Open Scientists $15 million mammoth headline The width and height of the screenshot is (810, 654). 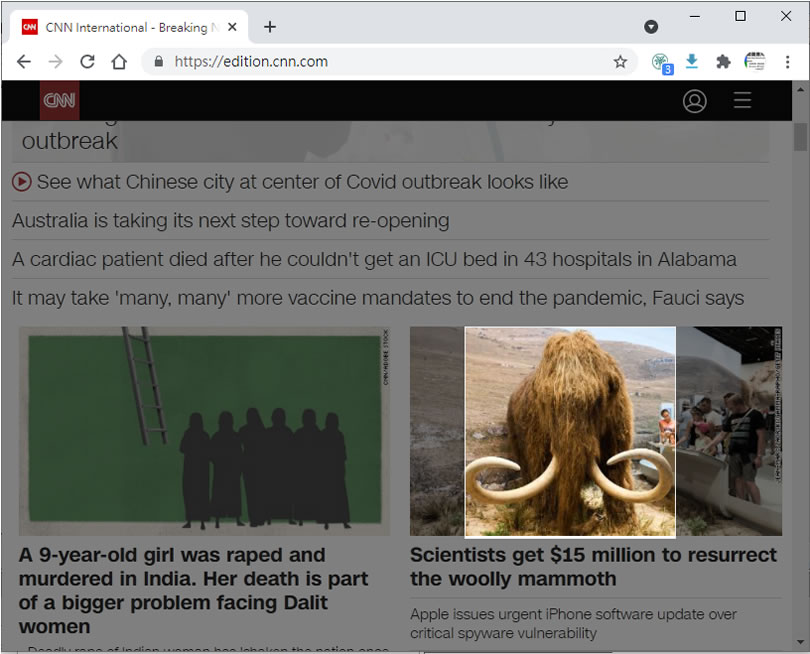594,567
